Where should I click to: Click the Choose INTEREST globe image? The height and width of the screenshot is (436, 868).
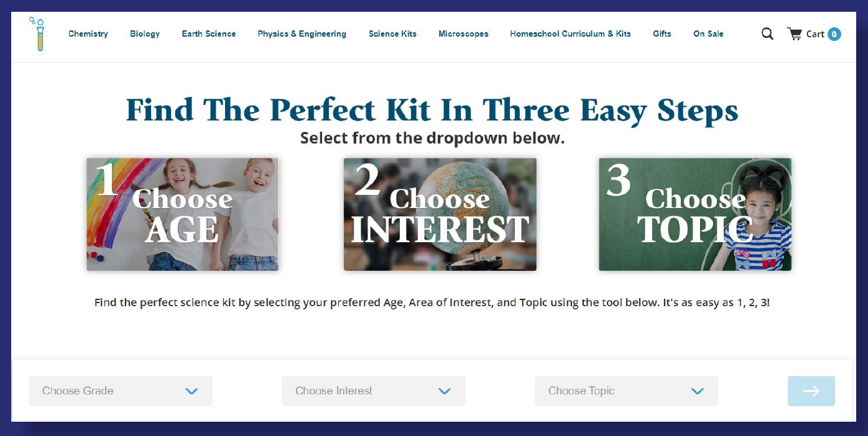click(440, 214)
